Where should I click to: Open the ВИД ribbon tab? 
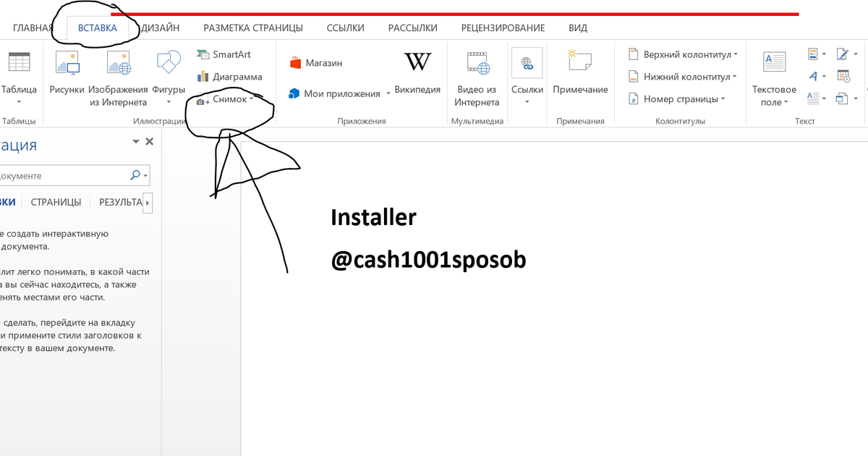tap(578, 28)
